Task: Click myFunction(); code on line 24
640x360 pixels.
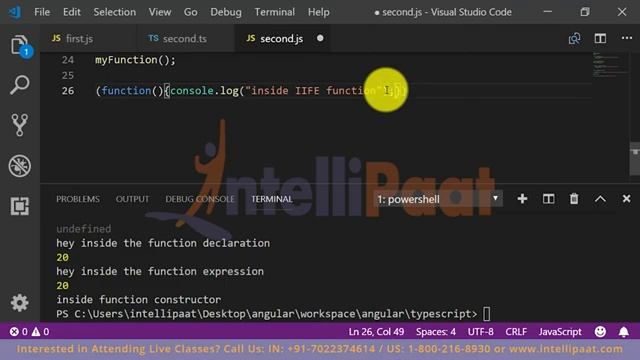Action: 135,60
